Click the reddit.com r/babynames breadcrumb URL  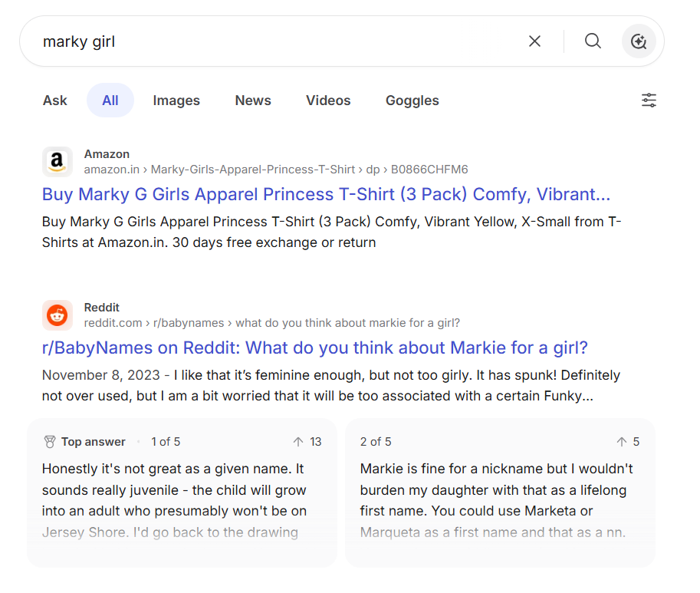click(272, 323)
